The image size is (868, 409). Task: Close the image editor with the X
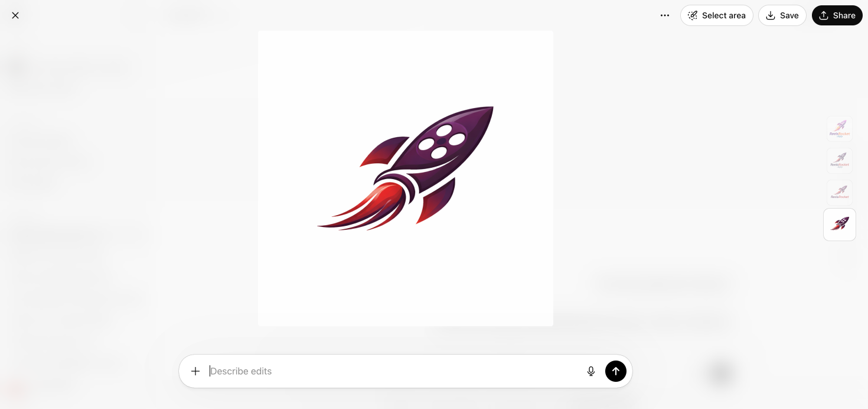tap(15, 15)
